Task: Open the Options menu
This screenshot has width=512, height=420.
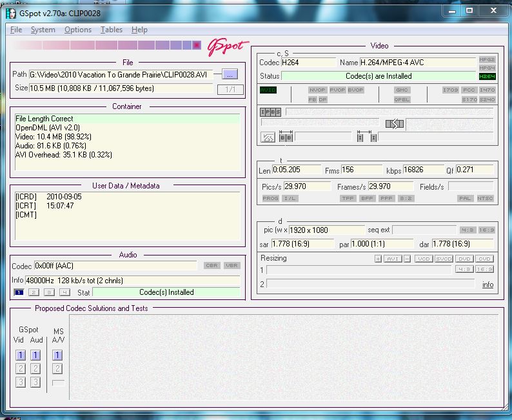Action: (78, 30)
